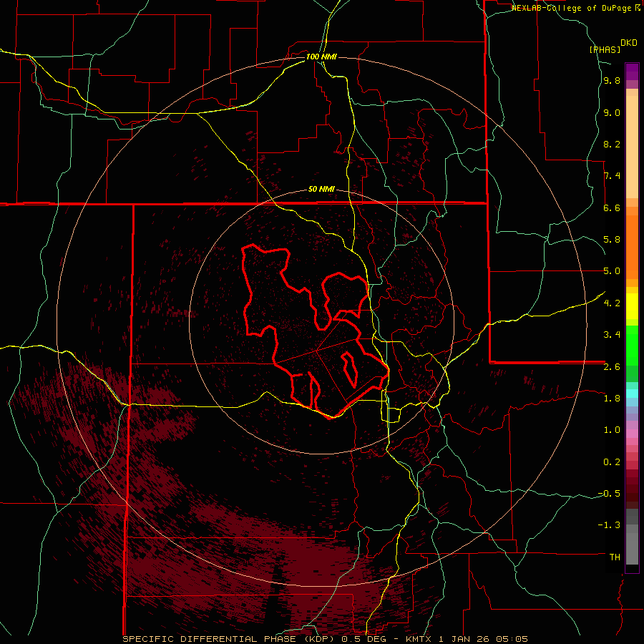Select the purple swatch at the scale top
The image size is (644, 644).
pyautogui.click(x=632, y=72)
